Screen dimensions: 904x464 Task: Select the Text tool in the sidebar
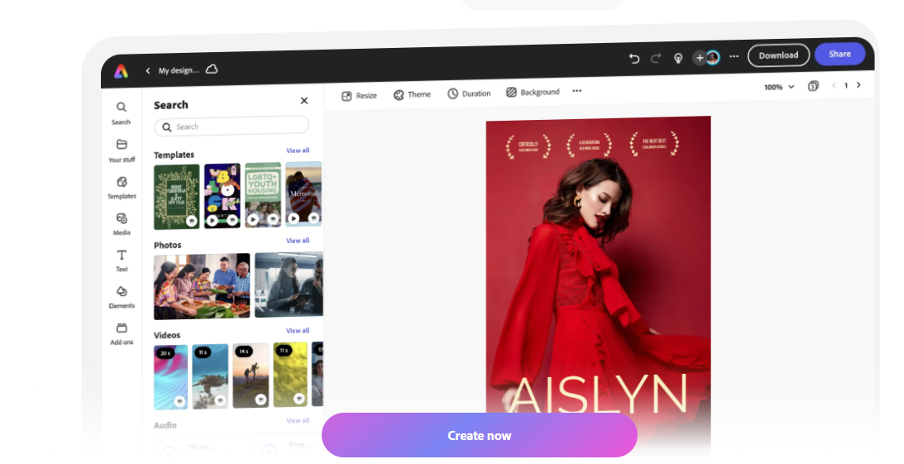tap(122, 261)
